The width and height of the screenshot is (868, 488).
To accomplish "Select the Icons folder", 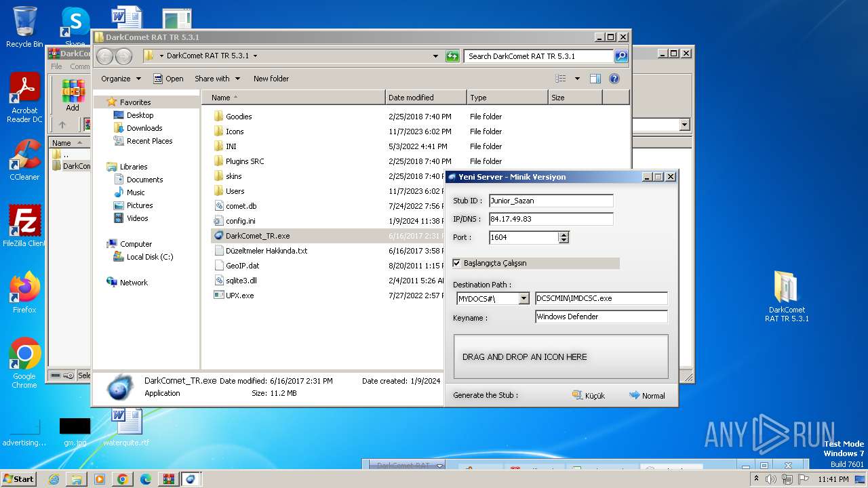I will (235, 131).
